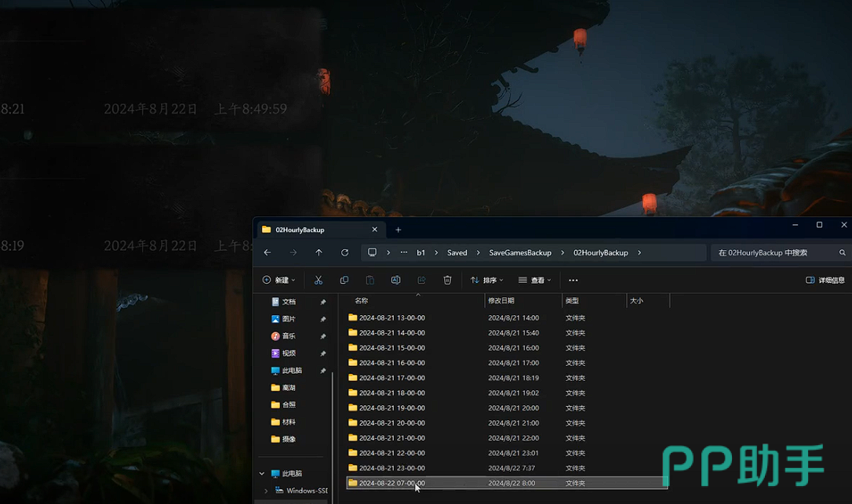Select the 2024-08-21 18-00-00 folder
The height and width of the screenshot is (504, 852).
(x=391, y=393)
